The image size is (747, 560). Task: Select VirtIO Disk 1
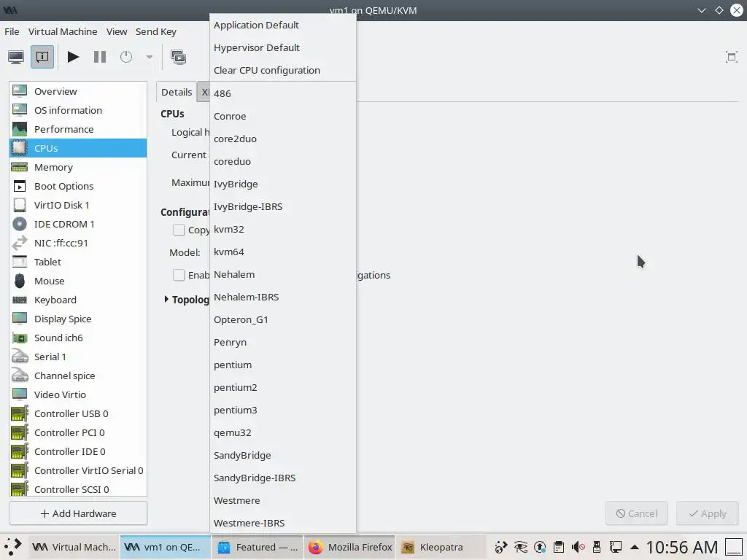78,205
